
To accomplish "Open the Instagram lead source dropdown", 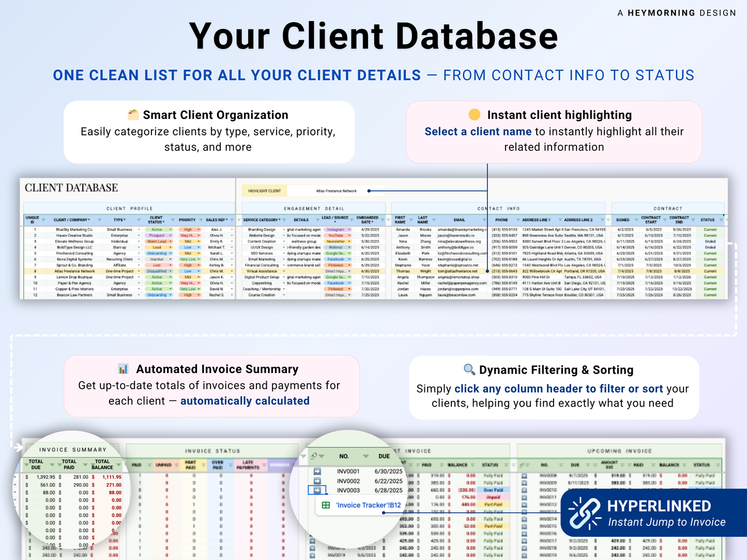I will point(349,229).
